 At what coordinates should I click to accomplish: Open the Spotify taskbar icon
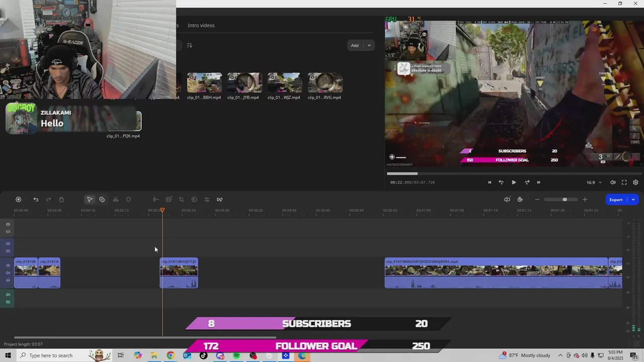pos(236,355)
